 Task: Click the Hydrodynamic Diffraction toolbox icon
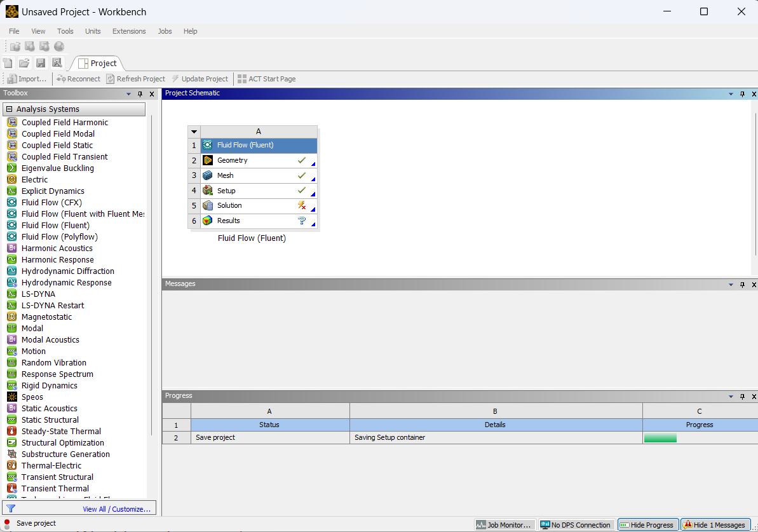tap(12, 271)
